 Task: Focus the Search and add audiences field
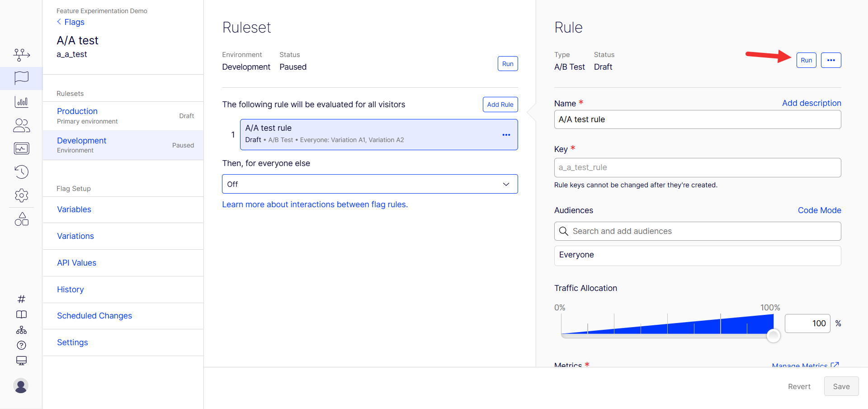click(x=698, y=231)
